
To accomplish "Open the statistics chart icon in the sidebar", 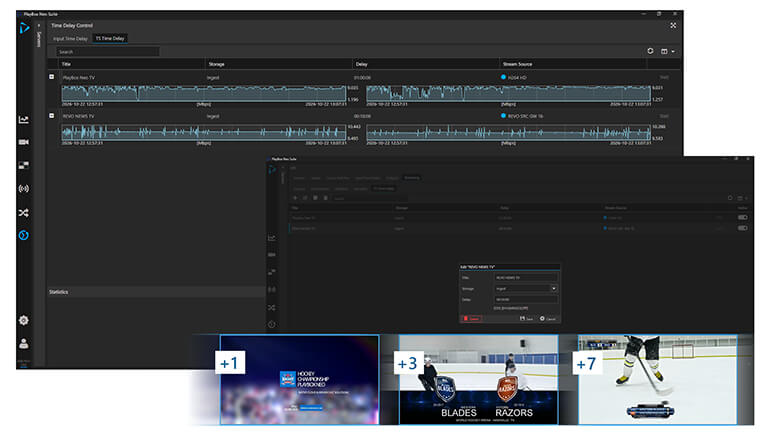I will click(x=24, y=120).
